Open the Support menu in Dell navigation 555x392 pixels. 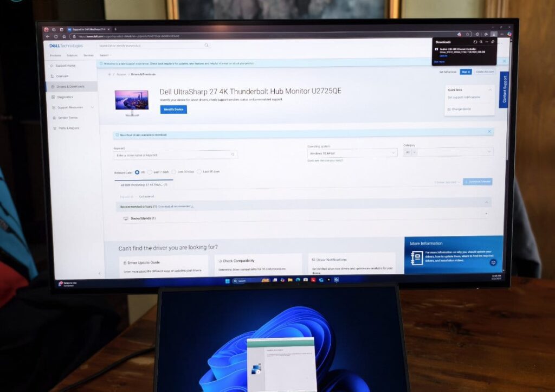coord(105,55)
